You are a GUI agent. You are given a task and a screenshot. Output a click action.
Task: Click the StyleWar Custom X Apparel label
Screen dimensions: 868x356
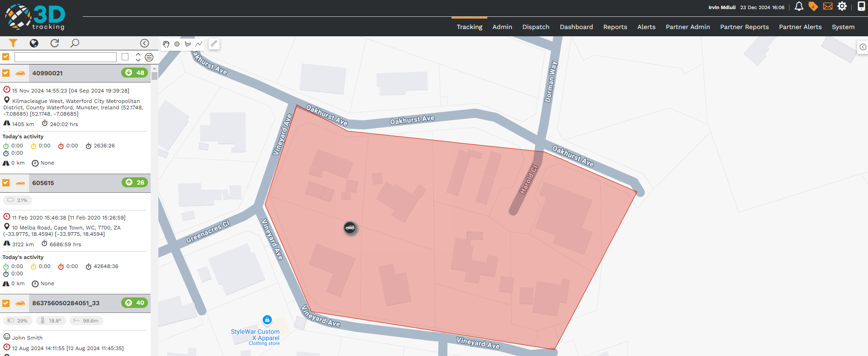click(255, 335)
